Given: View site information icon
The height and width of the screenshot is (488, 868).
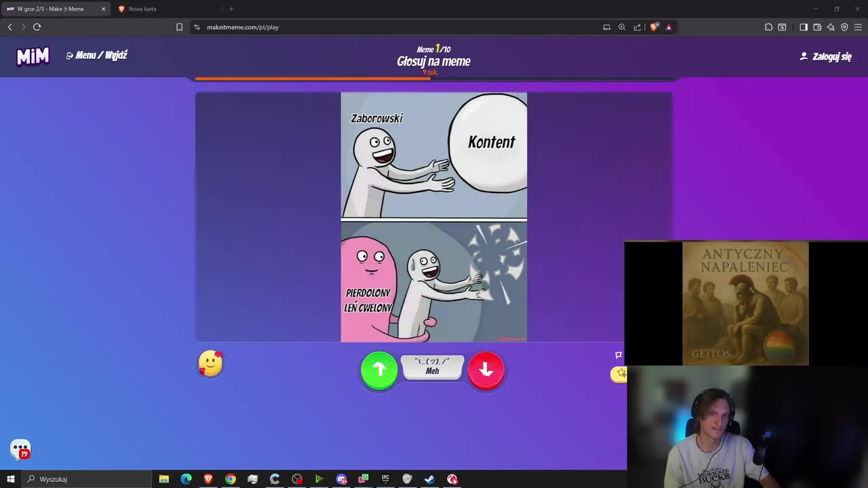Looking at the screenshot, I should point(197,27).
